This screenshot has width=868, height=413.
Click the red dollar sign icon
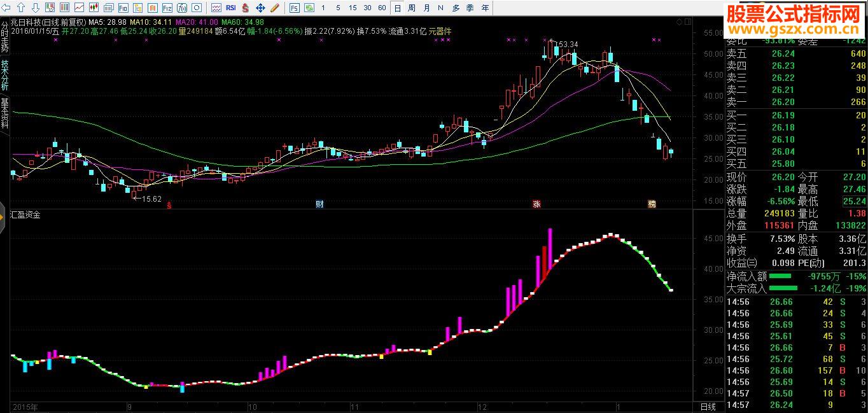pyautogui.click(x=245, y=8)
